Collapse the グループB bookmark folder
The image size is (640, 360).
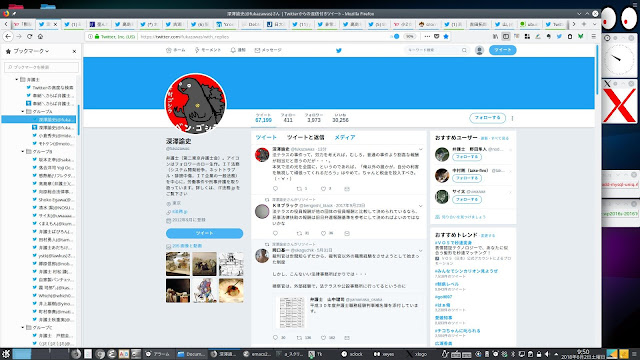[23, 151]
